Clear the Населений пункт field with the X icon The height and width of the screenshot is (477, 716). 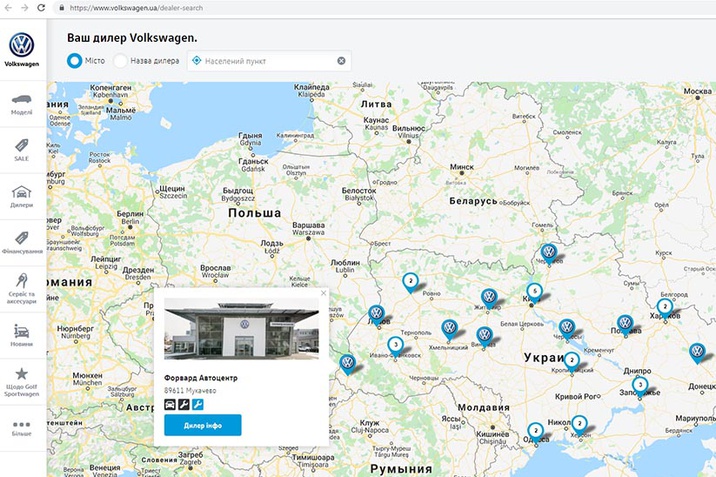coord(341,61)
